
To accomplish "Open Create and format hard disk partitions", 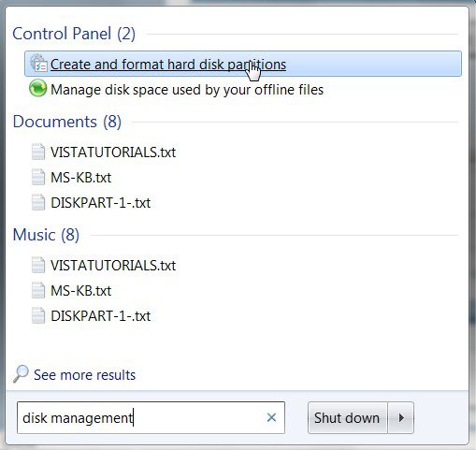I will click(x=243, y=64).
